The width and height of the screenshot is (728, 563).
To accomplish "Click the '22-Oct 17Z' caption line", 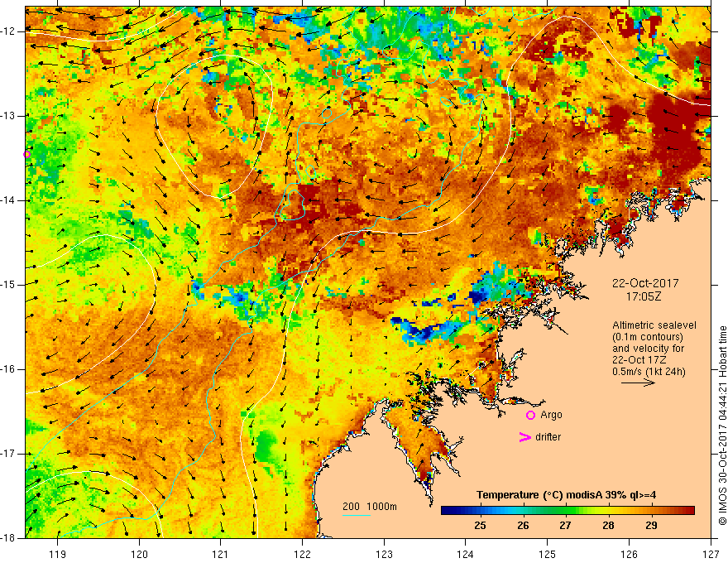I will (639, 360).
